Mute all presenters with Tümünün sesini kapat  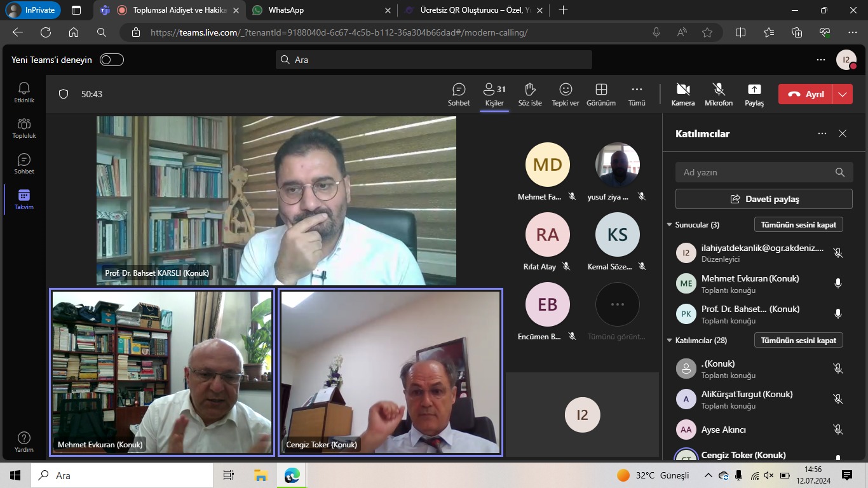tap(799, 224)
